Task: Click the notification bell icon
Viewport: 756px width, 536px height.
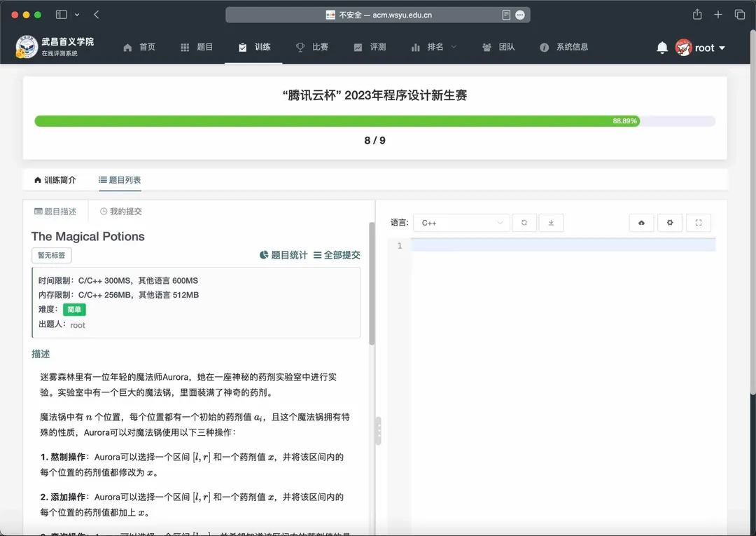Action: tap(662, 47)
